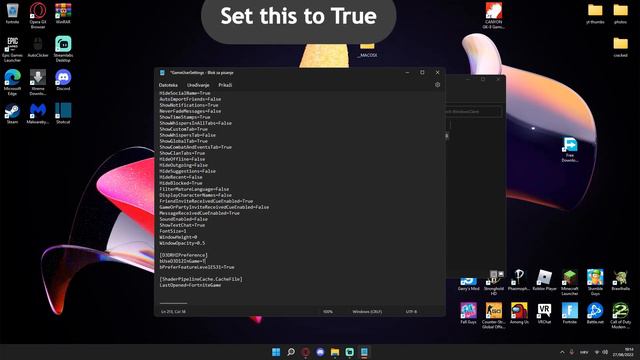The image size is (640, 360).
Task: Select the Opera GX Browser desktop icon
Action: pos(38,16)
